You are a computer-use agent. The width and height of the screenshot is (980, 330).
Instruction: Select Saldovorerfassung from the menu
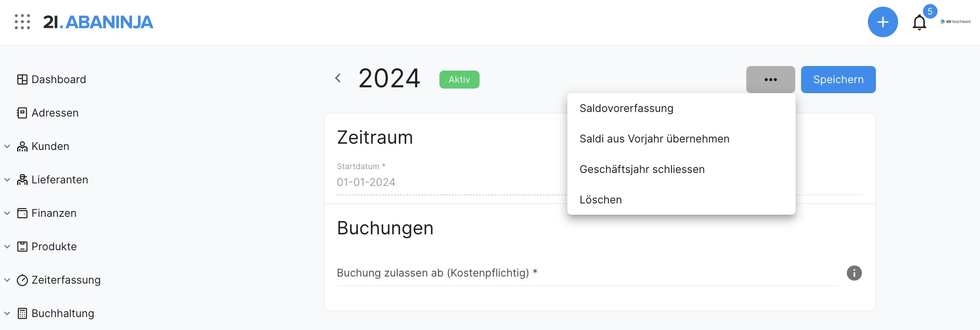pos(626,108)
